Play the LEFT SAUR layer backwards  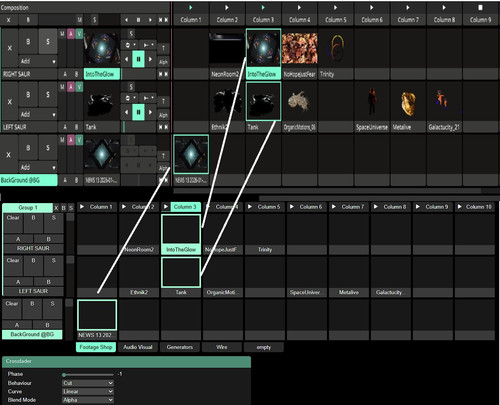[x=126, y=112]
